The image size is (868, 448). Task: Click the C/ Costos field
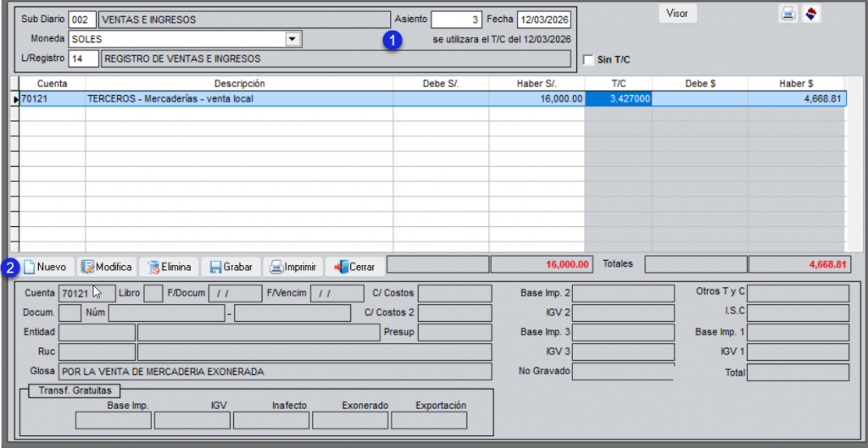pyautogui.click(x=454, y=293)
